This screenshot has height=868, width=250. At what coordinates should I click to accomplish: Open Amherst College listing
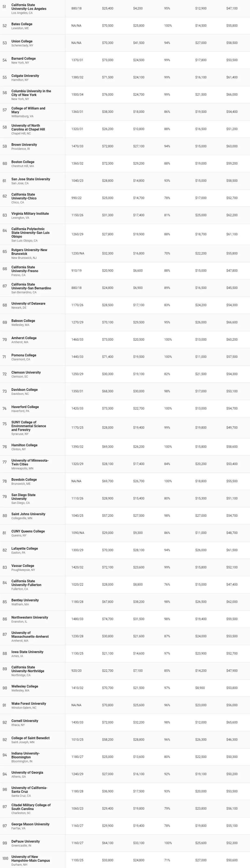point(24,338)
